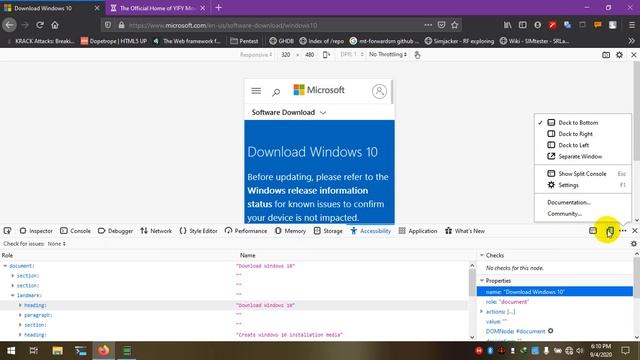Open Firefox hamburger menu

[x=631, y=25]
